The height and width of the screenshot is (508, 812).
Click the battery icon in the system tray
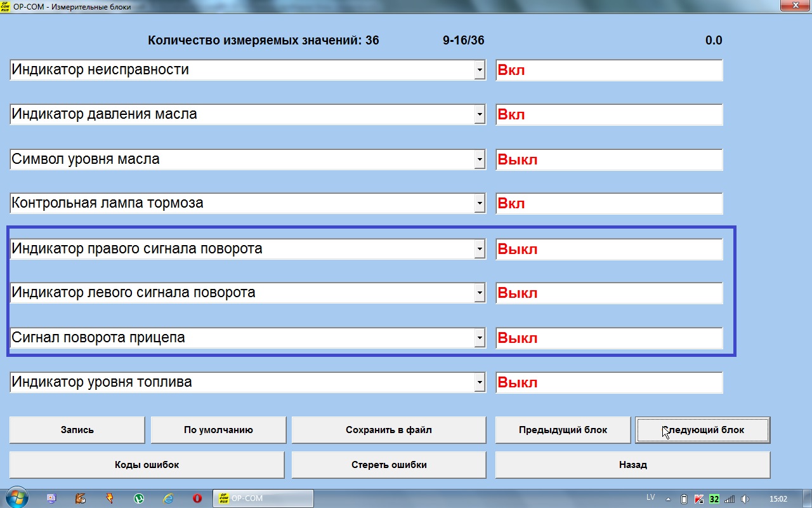(684, 499)
